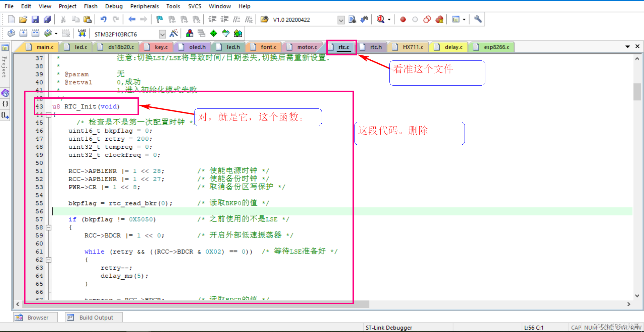The width and height of the screenshot is (644, 332).
Task: Open the Build Output panel tab
Action: click(94, 317)
